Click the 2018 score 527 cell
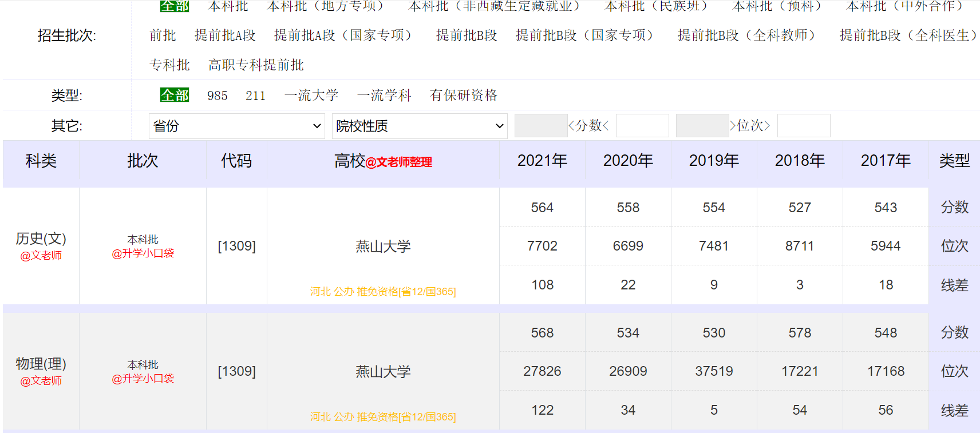 click(800, 208)
